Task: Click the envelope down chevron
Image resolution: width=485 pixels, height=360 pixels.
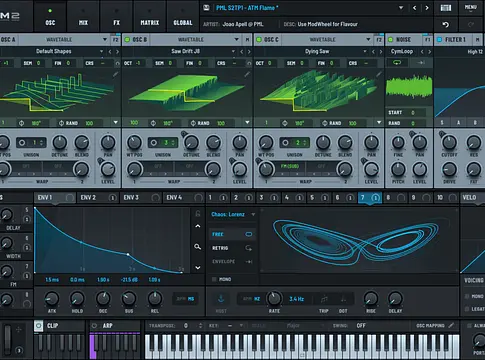Action: pos(198,267)
